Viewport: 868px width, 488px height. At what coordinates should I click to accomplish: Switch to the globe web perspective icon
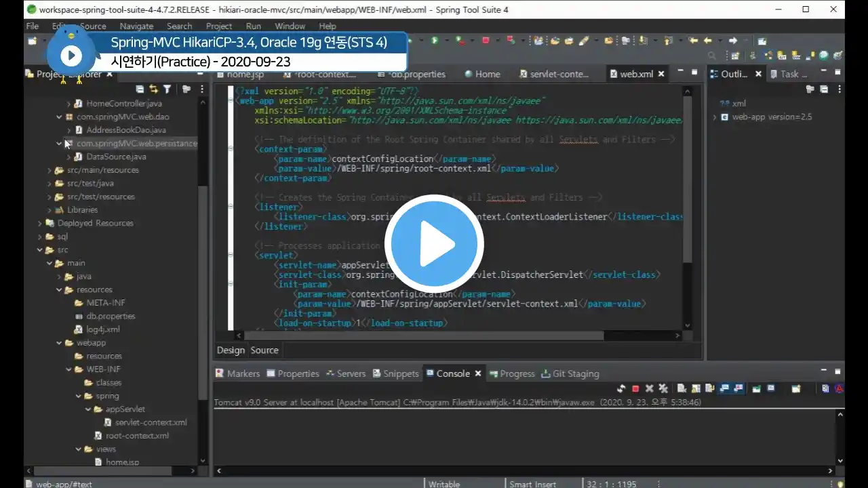(x=823, y=56)
